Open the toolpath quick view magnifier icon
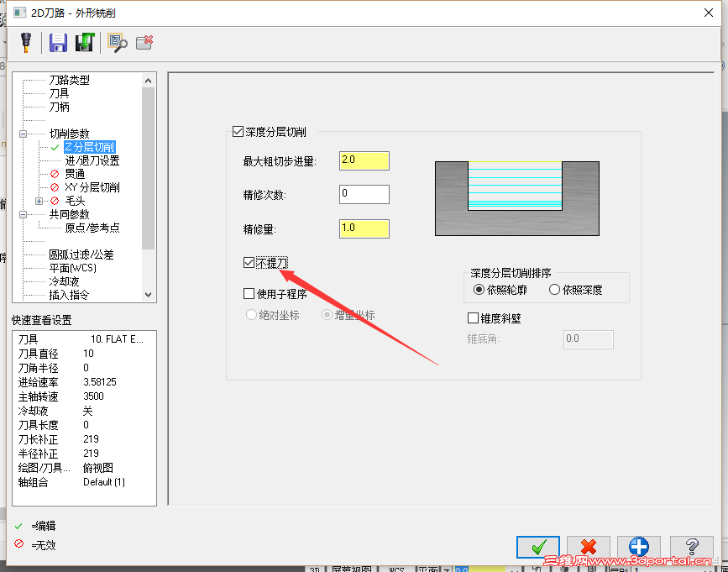 115,42
